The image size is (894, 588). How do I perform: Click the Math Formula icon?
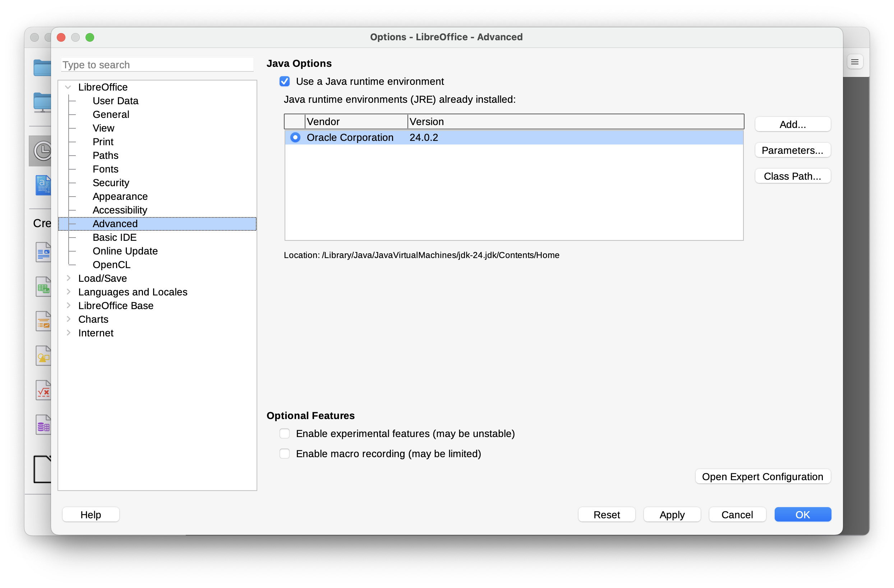click(43, 390)
